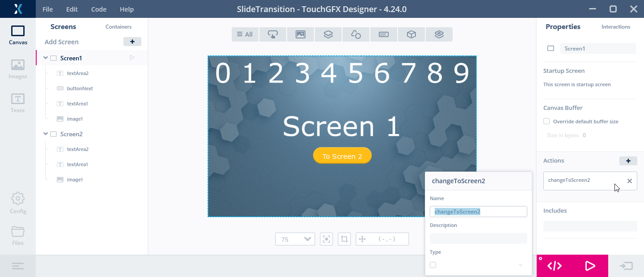644x277 pixels.
Task: Collapse the Screen1 tree node
Action: [46, 58]
